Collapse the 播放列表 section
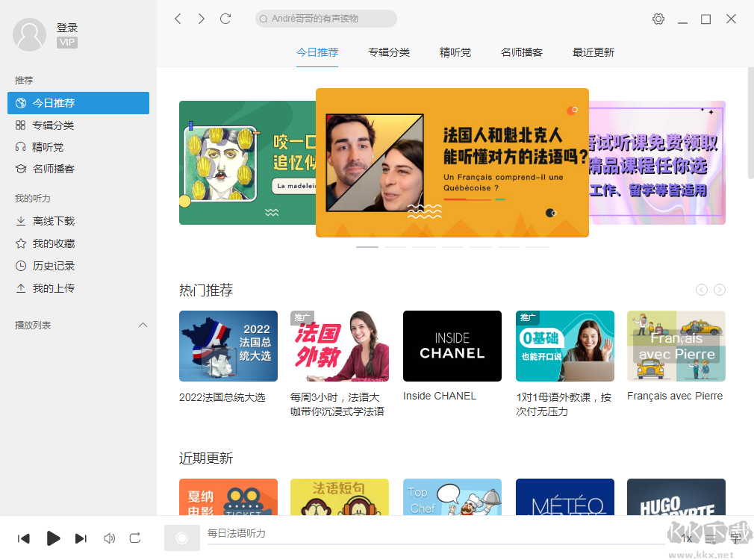754x560 pixels. pos(143,325)
